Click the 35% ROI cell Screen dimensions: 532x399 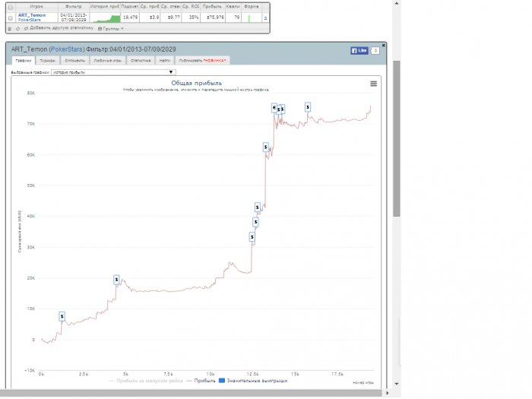191,17
